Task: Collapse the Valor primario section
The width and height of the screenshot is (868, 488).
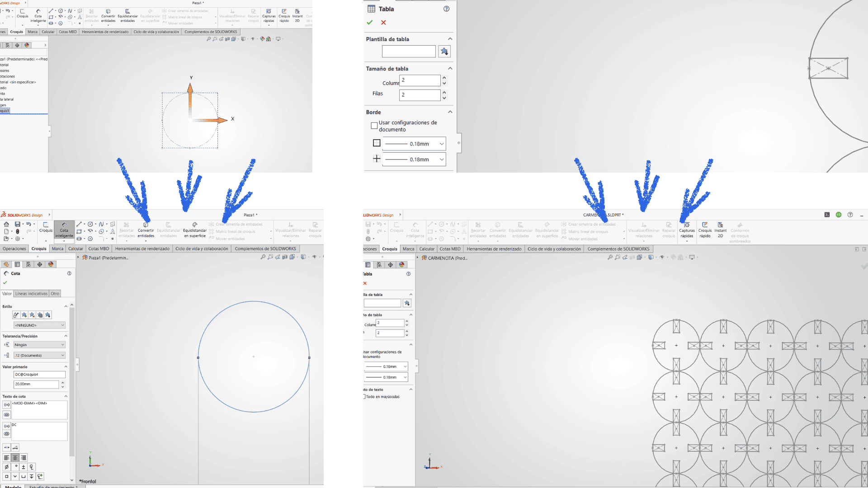Action: 66,366
